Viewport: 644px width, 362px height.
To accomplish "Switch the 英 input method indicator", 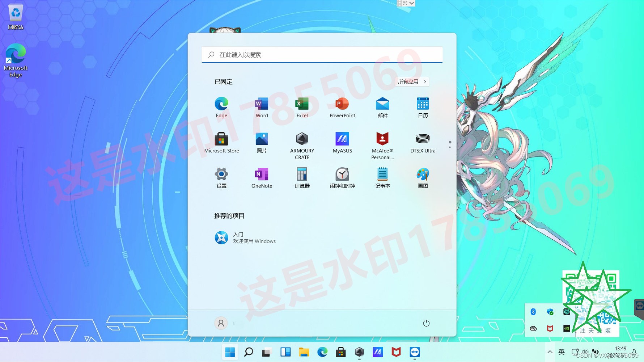I will point(562,352).
